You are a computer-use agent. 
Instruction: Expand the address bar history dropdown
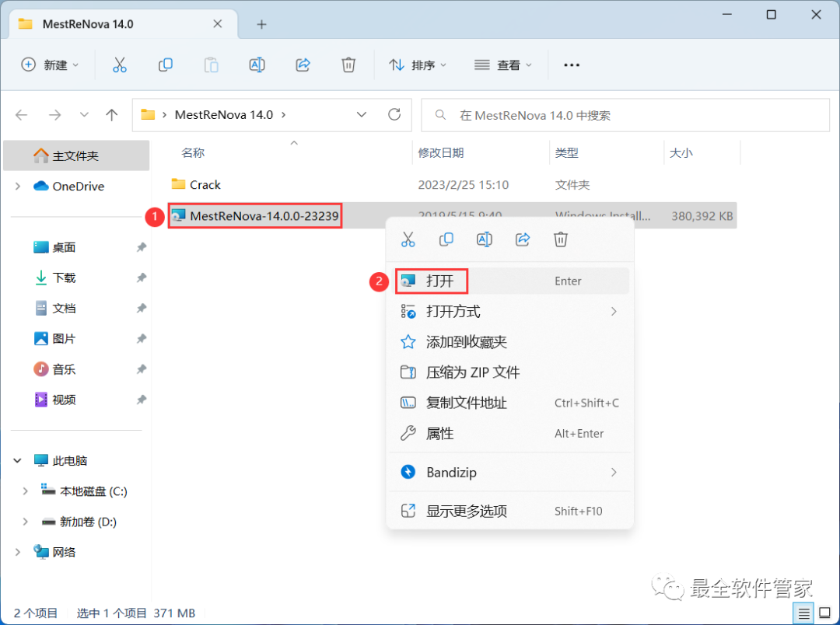(362, 114)
